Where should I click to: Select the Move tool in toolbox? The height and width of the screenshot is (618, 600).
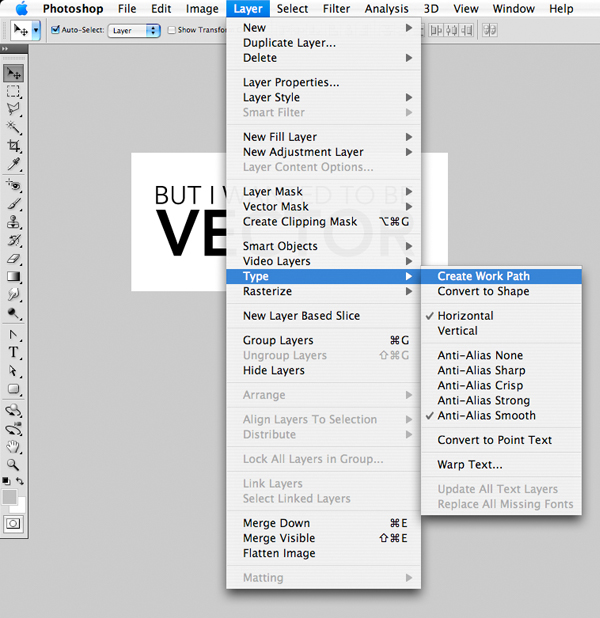tap(13, 73)
